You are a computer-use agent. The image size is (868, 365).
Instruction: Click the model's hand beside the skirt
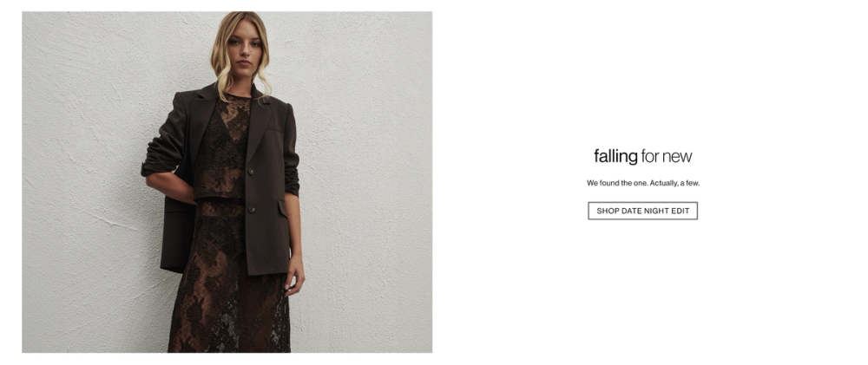(x=294, y=274)
